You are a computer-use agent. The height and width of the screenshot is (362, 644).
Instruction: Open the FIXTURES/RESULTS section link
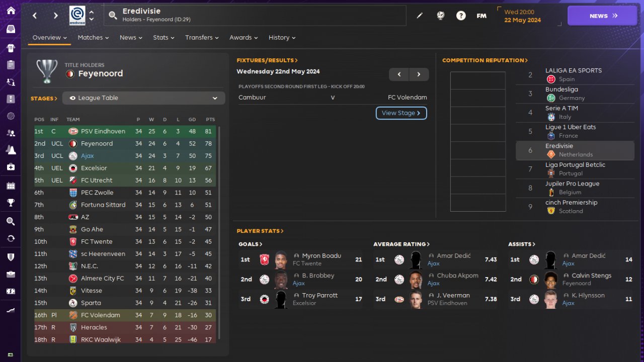click(267, 60)
